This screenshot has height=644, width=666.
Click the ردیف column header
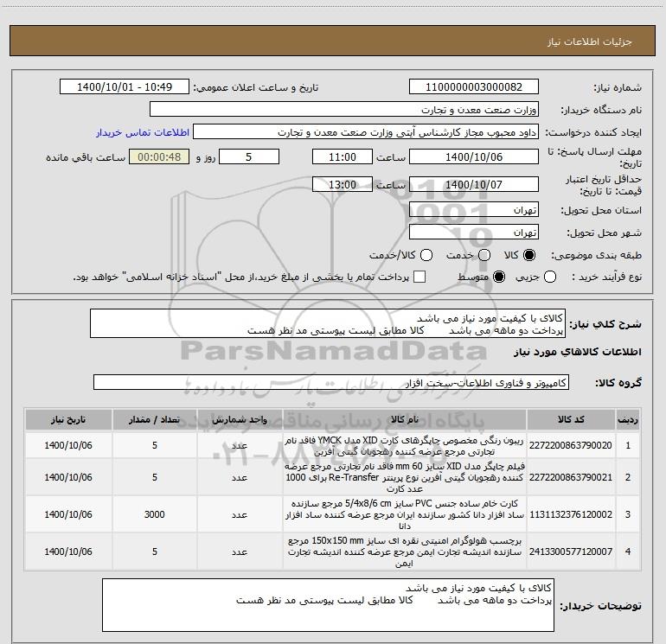pyautogui.click(x=628, y=419)
